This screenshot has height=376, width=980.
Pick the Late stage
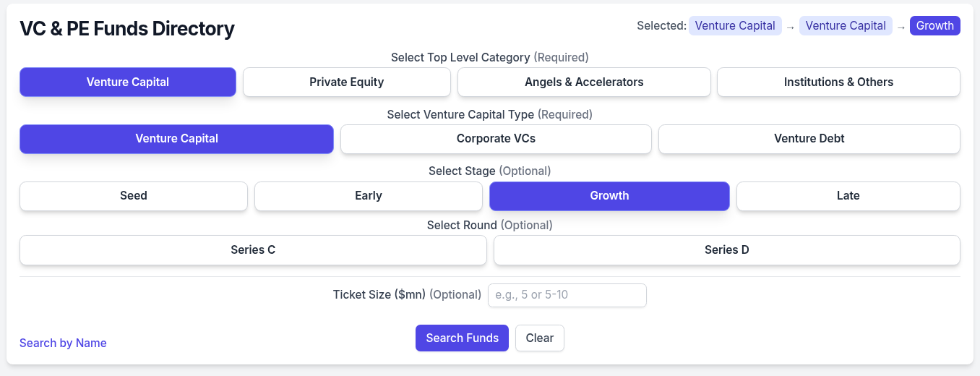click(x=848, y=196)
